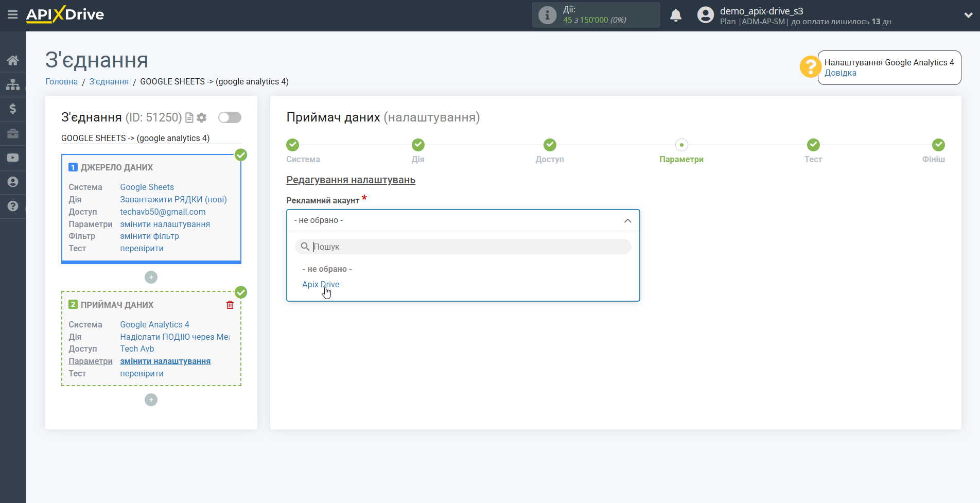This screenshot has width=980, height=503.
Task: Click the 'змінити фільтр' link
Action: pyautogui.click(x=149, y=236)
